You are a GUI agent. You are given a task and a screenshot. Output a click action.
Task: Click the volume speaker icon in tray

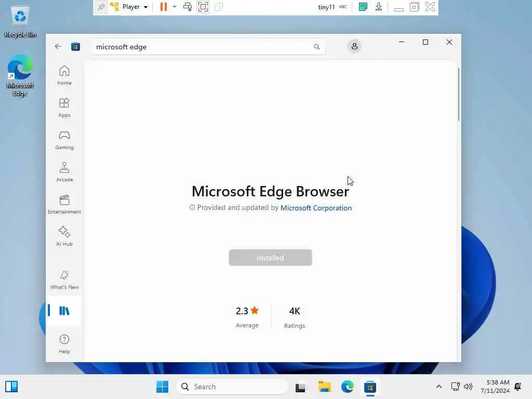[468, 387]
